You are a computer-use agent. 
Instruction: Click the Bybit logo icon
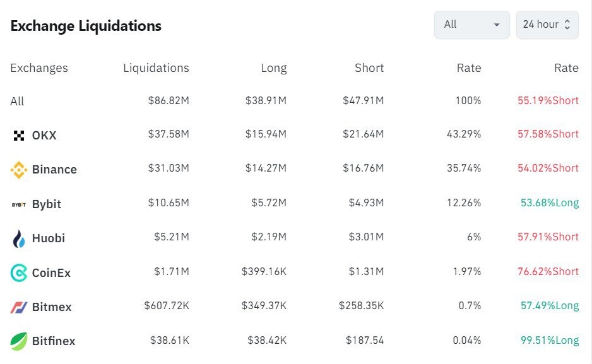pos(19,204)
